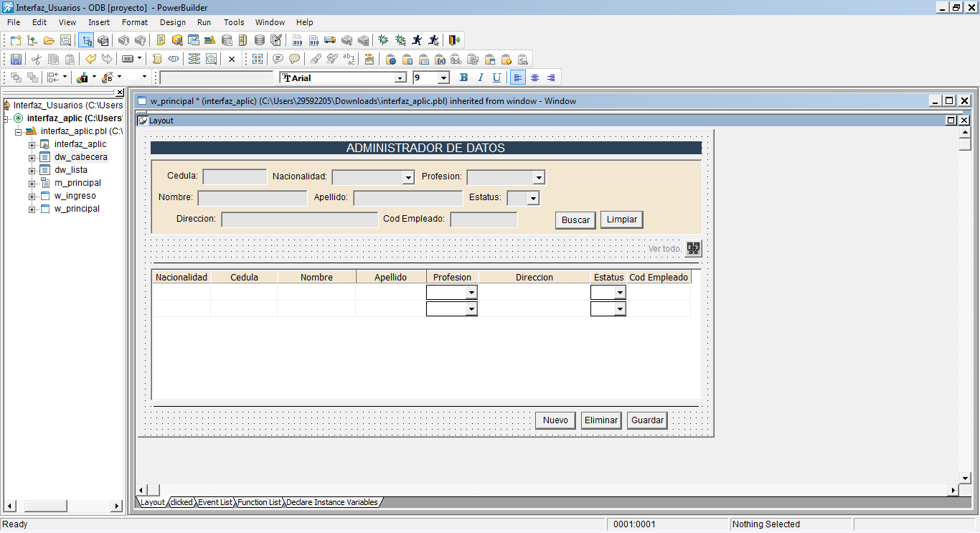Click the Buscar button
This screenshot has width=980, height=533.
pos(575,220)
